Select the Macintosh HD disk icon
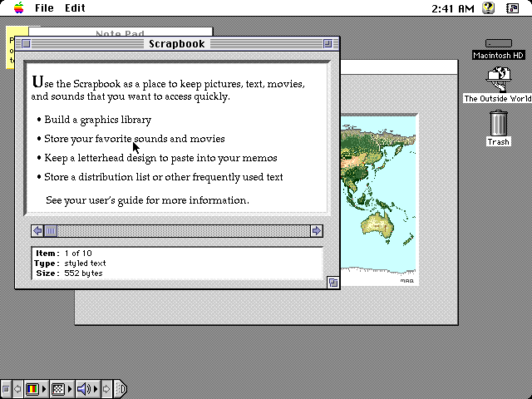532x399 pixels. [499, 43]
